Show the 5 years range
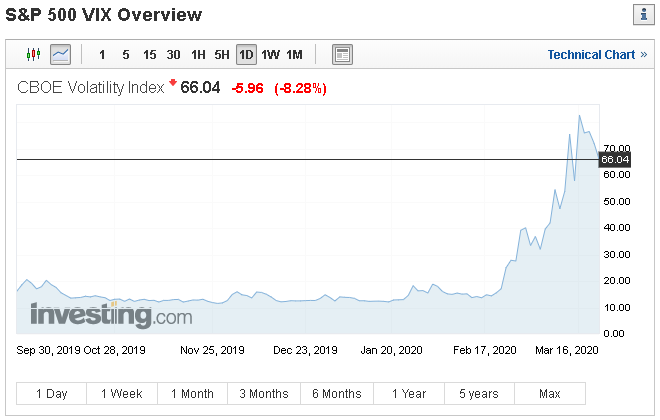 (479, 394)
